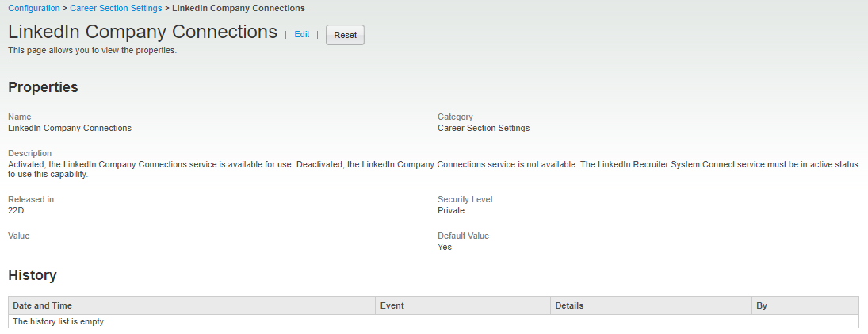Click the Event column header
Screen dimensions: 868x334
[392, 305]
